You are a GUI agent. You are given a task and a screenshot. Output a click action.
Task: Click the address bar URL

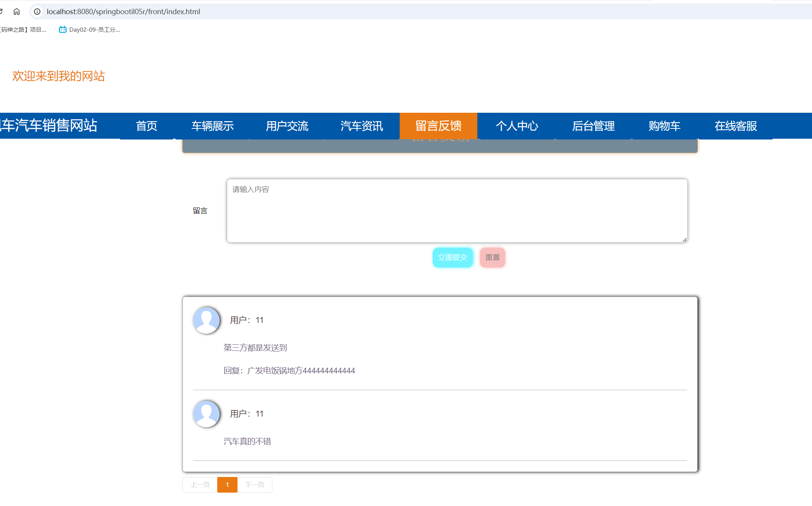[x=123, y=11]
